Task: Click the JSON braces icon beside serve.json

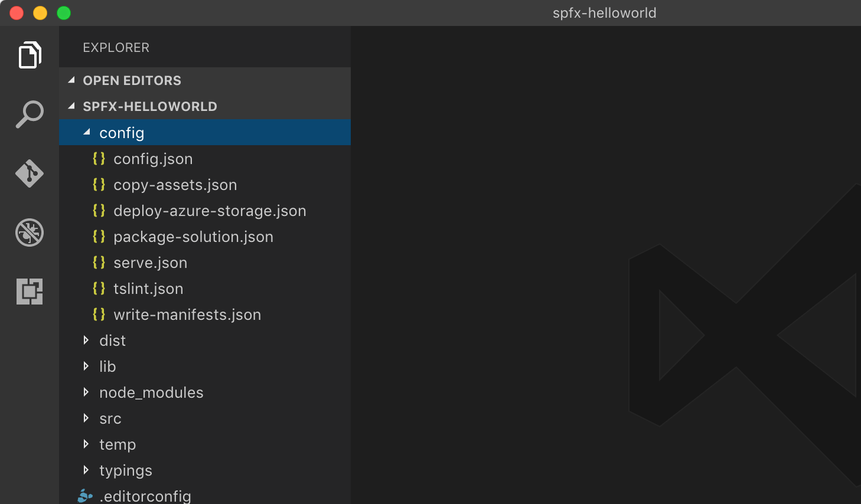Action: pyautogui.click(x=99, y=263)
